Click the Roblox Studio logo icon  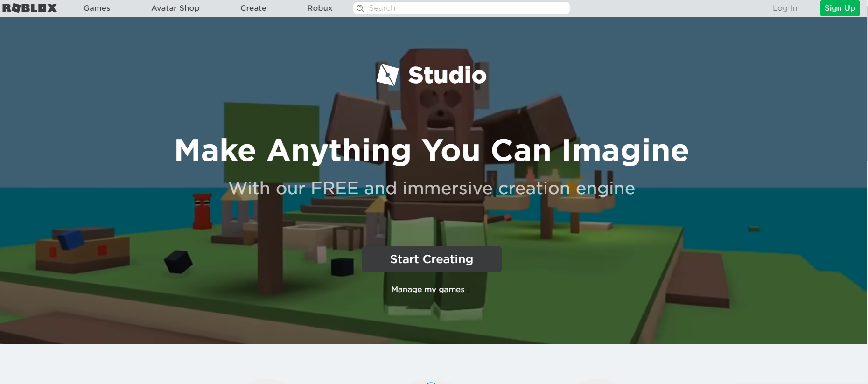click(388, 75)
